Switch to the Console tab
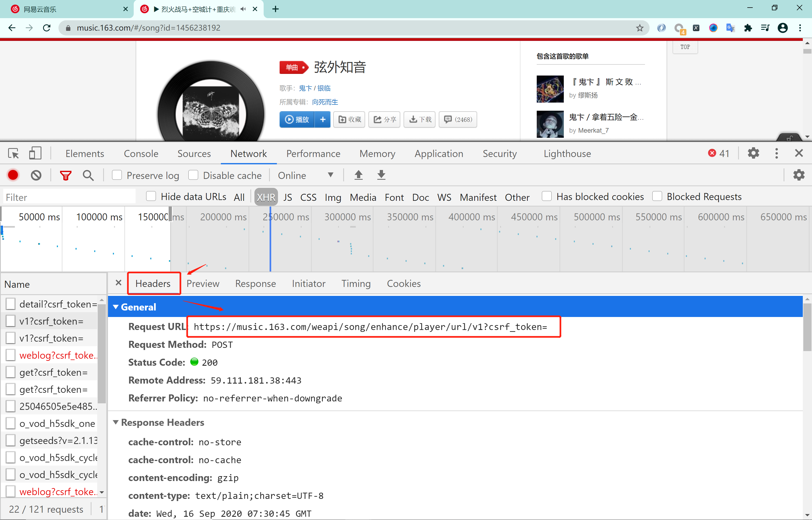The height and width of the screenshot is (520, 812). click(x=141, y=154)
